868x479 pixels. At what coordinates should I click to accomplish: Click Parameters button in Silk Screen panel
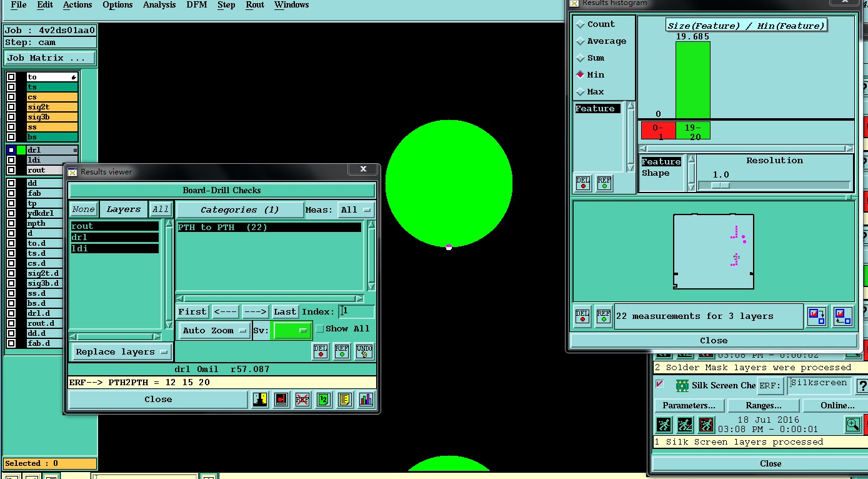pos(689,405)
